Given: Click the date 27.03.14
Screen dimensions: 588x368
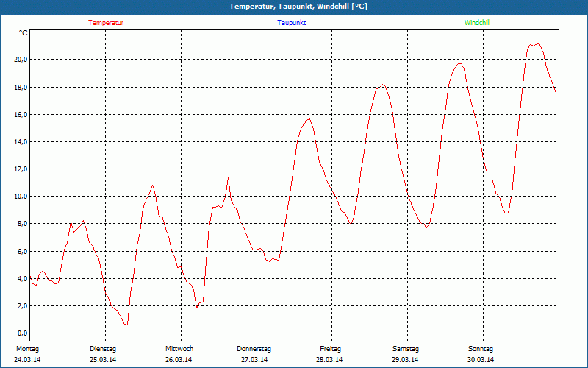Looking at the screenshot, I should (x=254, y=360).
